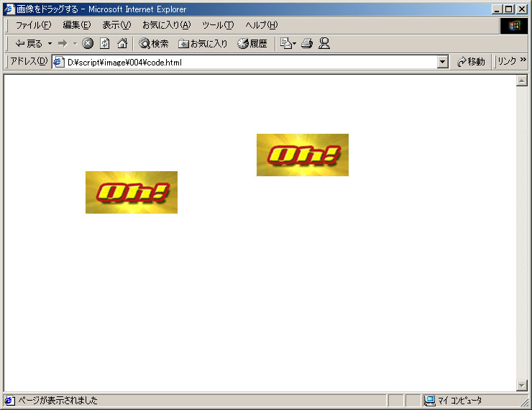The width and height of the screenshot is (532, 410).
Task: Click the scrollbar up arrow
Action: pos(521,81)
